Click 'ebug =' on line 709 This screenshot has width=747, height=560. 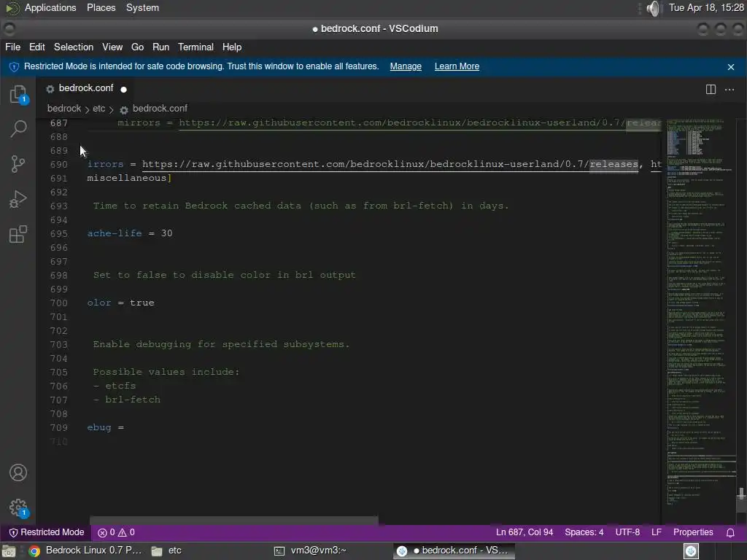point(105,427)
